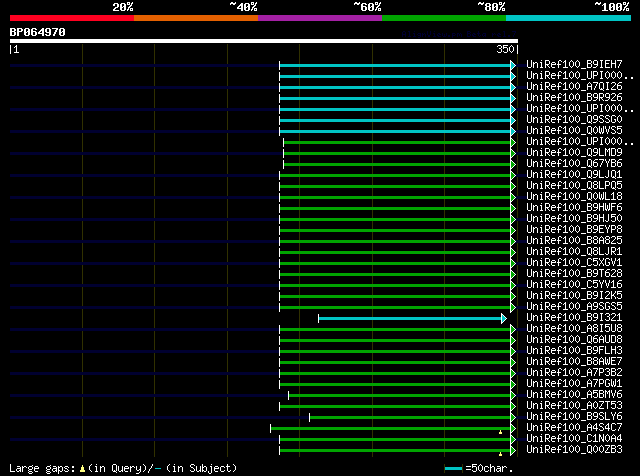Click the cyan alignment bar for B9IEH7
The width and height of the screenshot is (640, 476).
(x=395, y=65)
